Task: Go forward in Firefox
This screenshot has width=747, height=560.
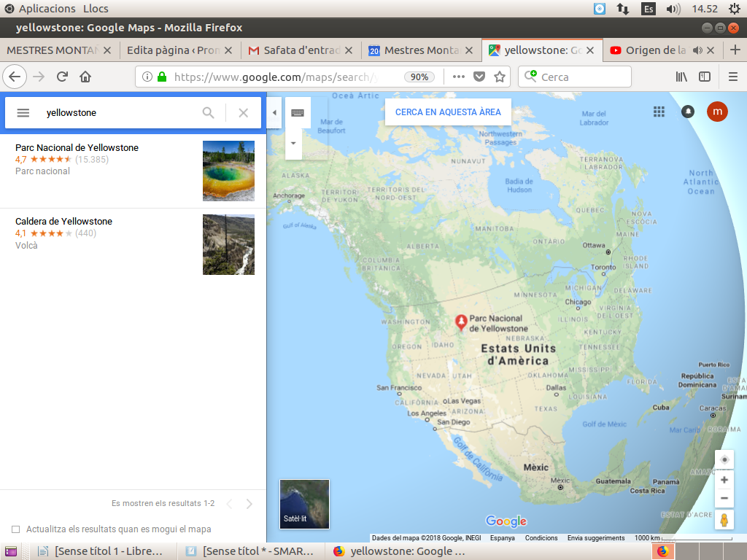Action: [x=39, y=77]
